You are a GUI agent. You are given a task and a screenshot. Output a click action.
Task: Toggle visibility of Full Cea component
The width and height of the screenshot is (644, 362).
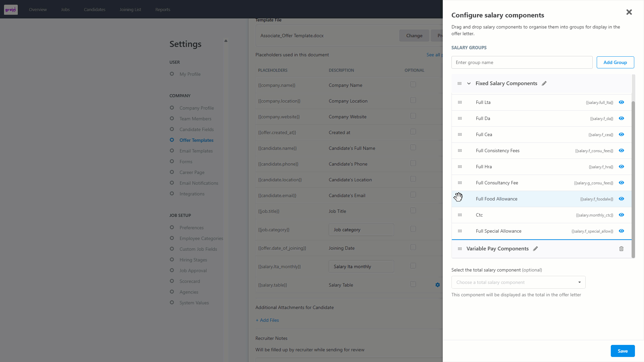tap(621, 135)
